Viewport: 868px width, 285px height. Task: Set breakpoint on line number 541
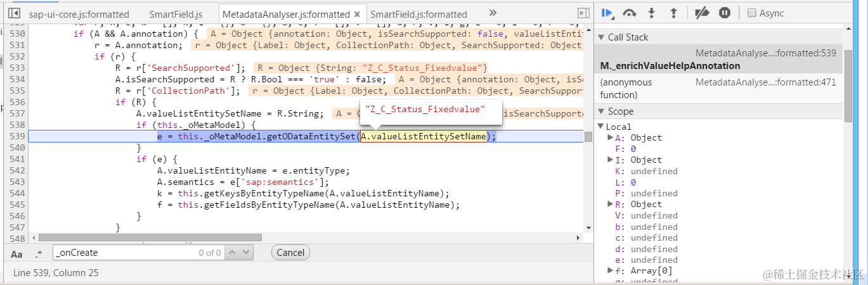18,159
